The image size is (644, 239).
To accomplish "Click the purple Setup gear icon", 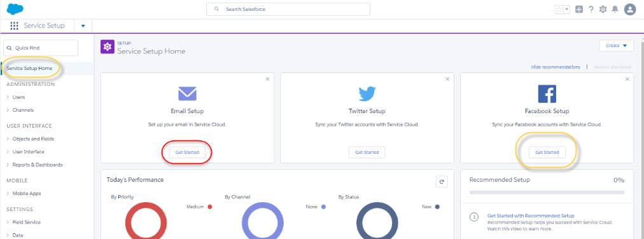I will coord(107,47).
